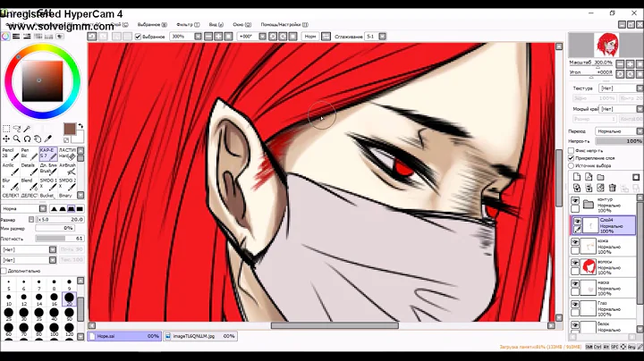Click the Норм button in toolbar
Image resolution: width=644 pixels, height=361 pixels.
click(310, 37)
